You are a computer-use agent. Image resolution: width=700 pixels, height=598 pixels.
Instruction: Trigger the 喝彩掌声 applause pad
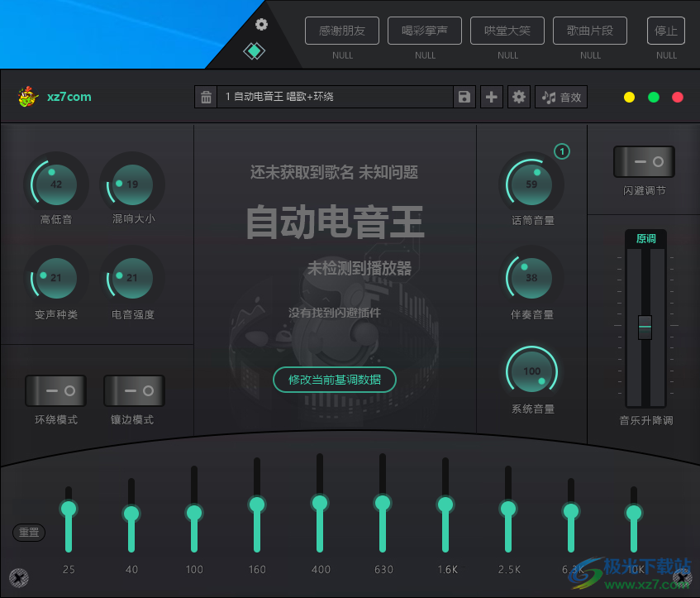click(424, 31)
